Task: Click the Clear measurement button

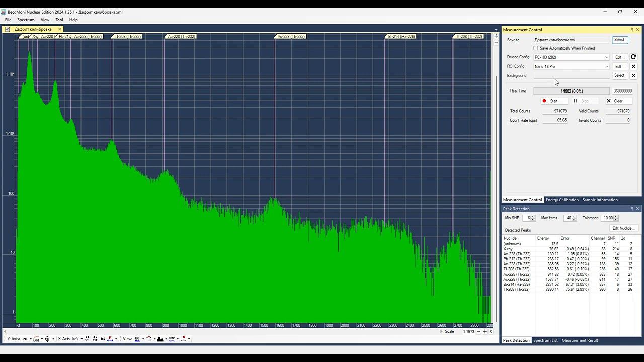Action: pyautogui.click(x=618, y=101)
